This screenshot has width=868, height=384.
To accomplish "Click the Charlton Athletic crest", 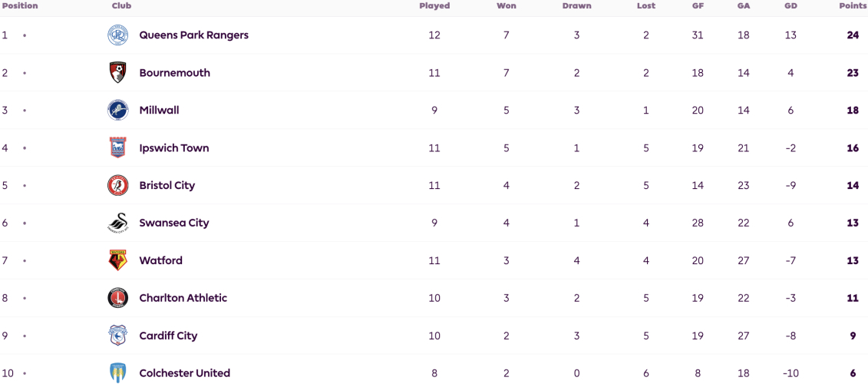I will [117, 298].
